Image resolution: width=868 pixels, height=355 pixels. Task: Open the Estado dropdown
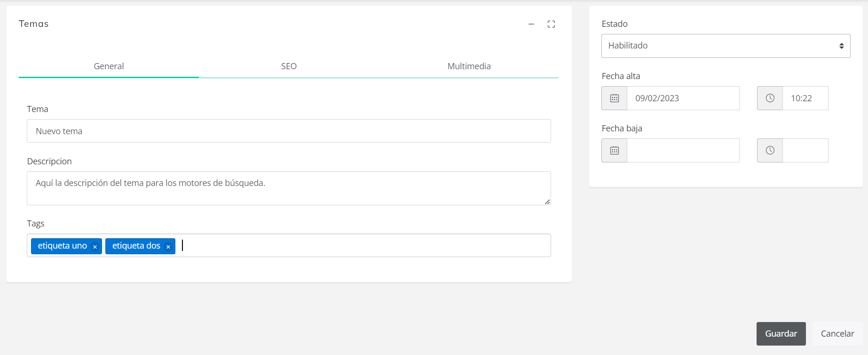coord(726,46)
